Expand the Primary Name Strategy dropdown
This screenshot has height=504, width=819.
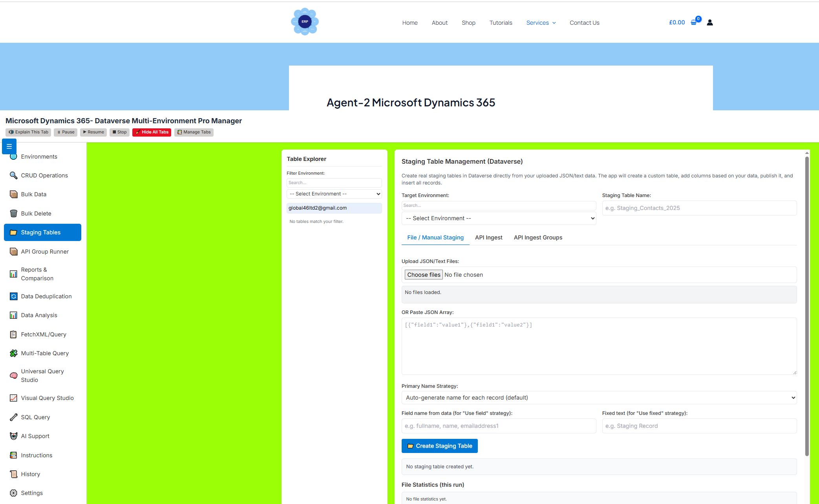(598, 397)
